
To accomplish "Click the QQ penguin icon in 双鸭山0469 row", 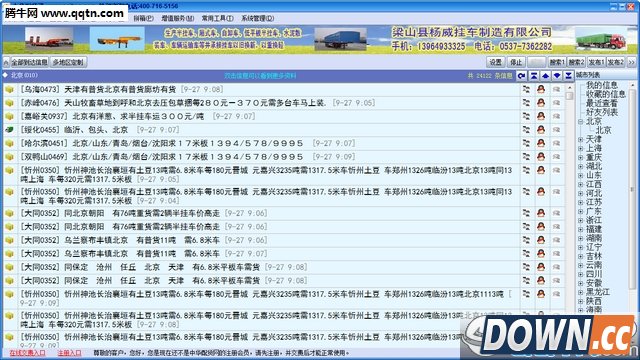I will 541,157.
